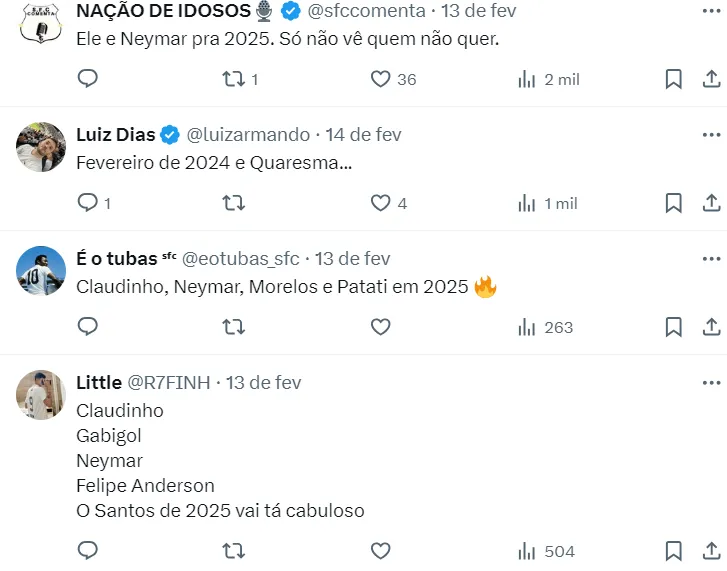Open more options on É o tubas tweet
This screenshot has width=727, height=571.
pos(711,258)
